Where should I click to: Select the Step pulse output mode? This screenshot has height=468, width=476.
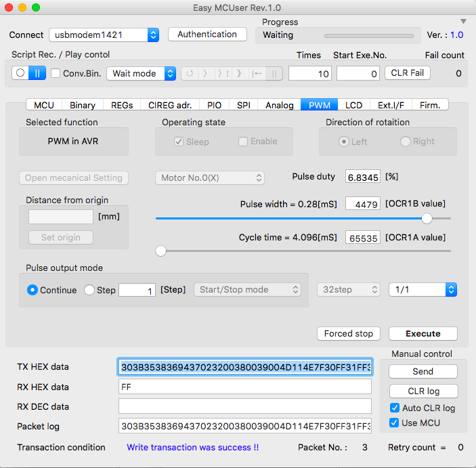pyautogui.click(x=89, y=290)
